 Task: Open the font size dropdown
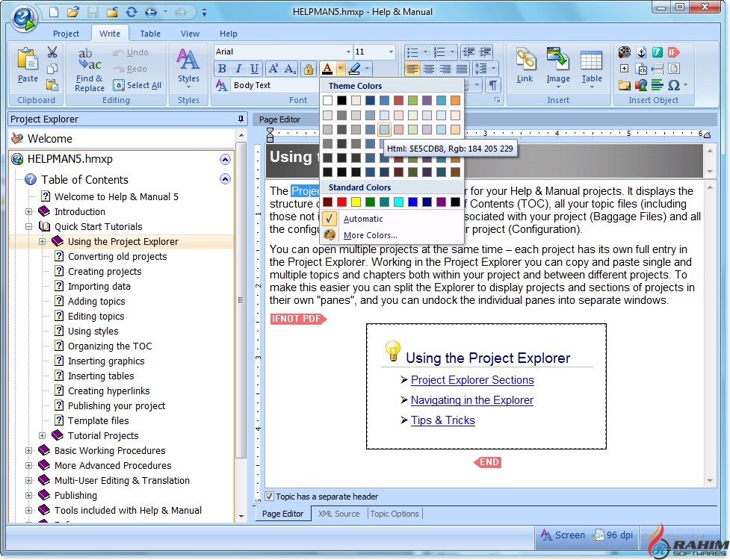(x=391, y=52)
